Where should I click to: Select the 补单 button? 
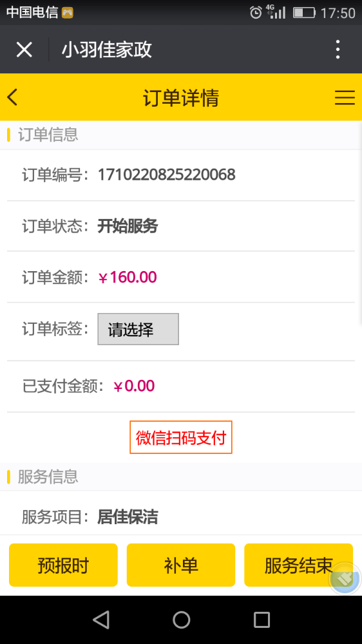181,565
